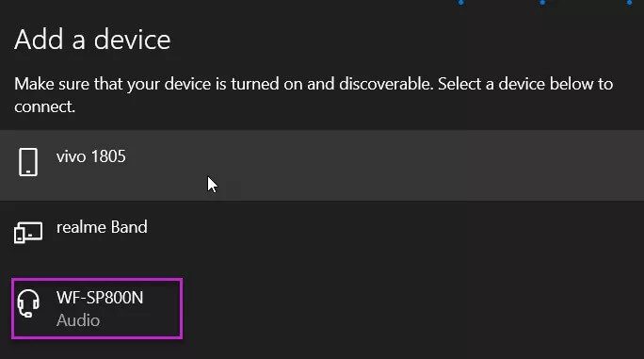
Task: Click the phone icon beside vivo 1805
Action: [28, 162]
